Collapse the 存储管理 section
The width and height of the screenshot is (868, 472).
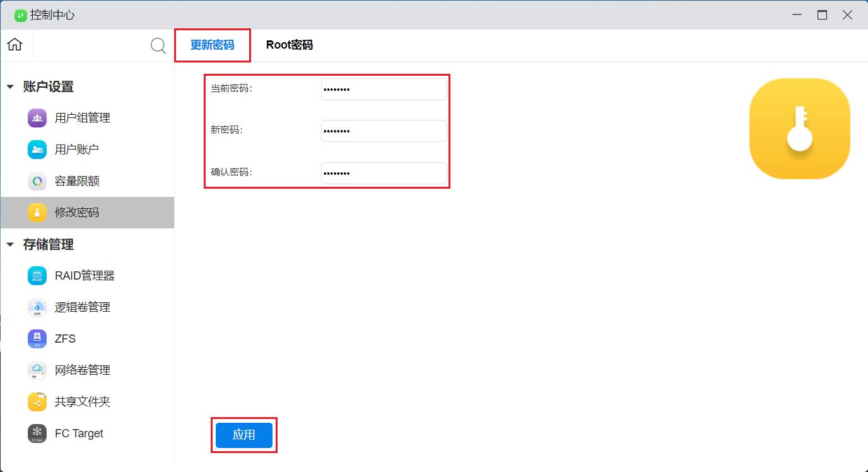10,245
